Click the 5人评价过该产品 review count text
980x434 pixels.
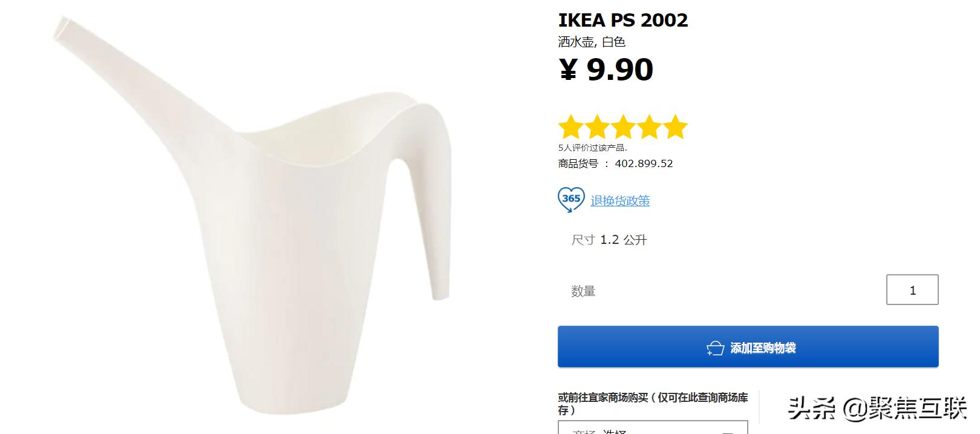(592, 148)
